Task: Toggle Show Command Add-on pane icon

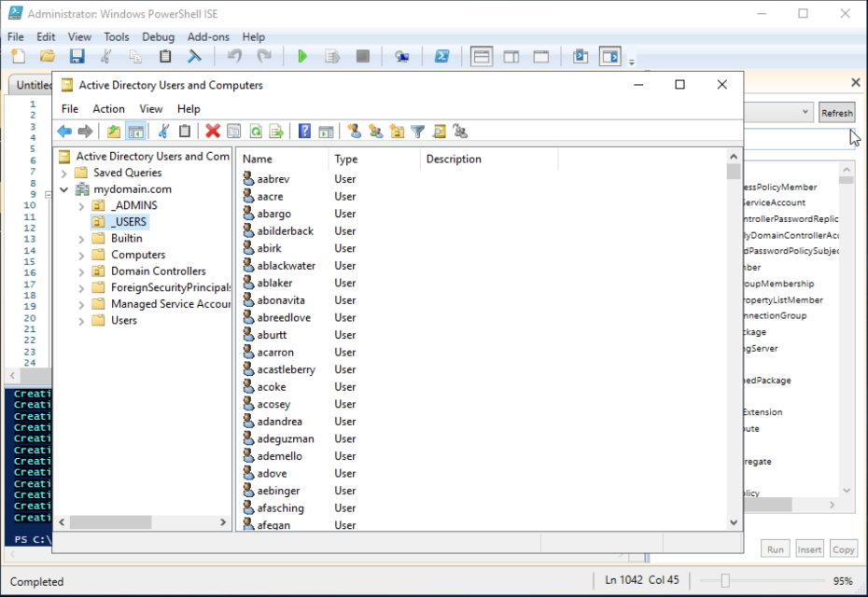Action: click(x=610, y=57)
